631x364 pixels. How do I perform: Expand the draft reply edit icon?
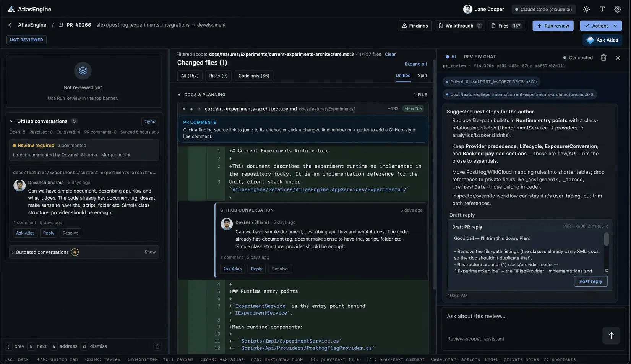(x=607, y=270)
